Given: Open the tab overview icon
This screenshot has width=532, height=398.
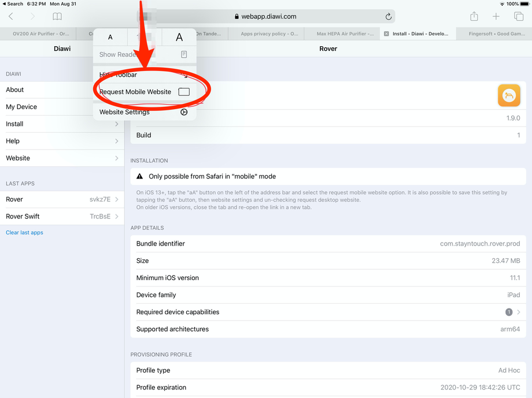Looking at the screenshot, I should point(519,16).
